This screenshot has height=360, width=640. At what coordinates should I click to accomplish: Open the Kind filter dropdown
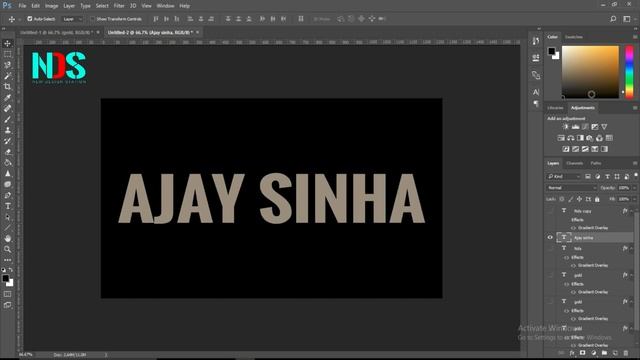564,176
